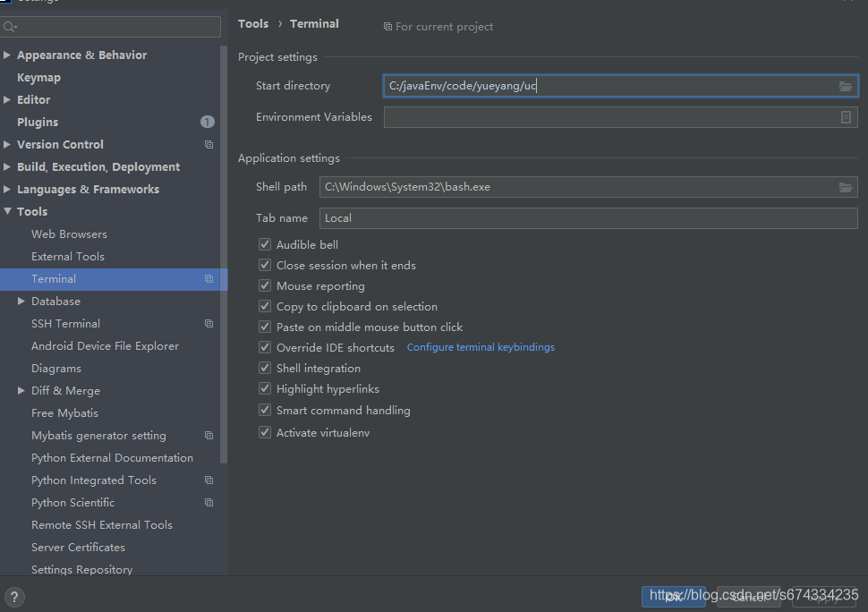
Task: Click the project-level icon beside Version Control
Action: (208, 144)
